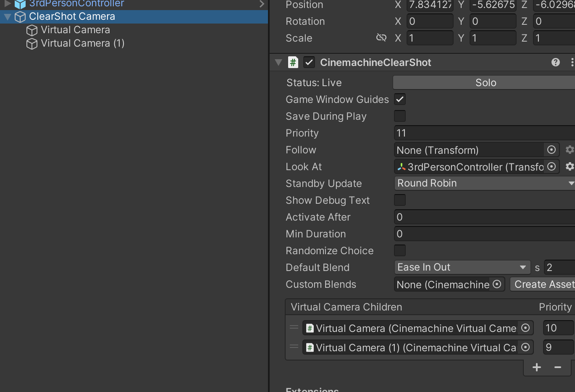Add a virtual camera child with plus
575x392 pixels.
click(537, 367)
